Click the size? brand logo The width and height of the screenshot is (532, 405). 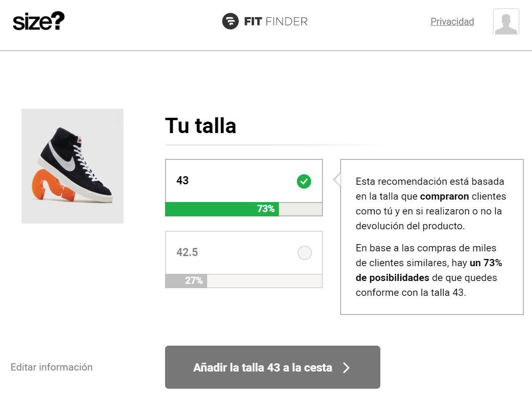(x=39, y=21)
